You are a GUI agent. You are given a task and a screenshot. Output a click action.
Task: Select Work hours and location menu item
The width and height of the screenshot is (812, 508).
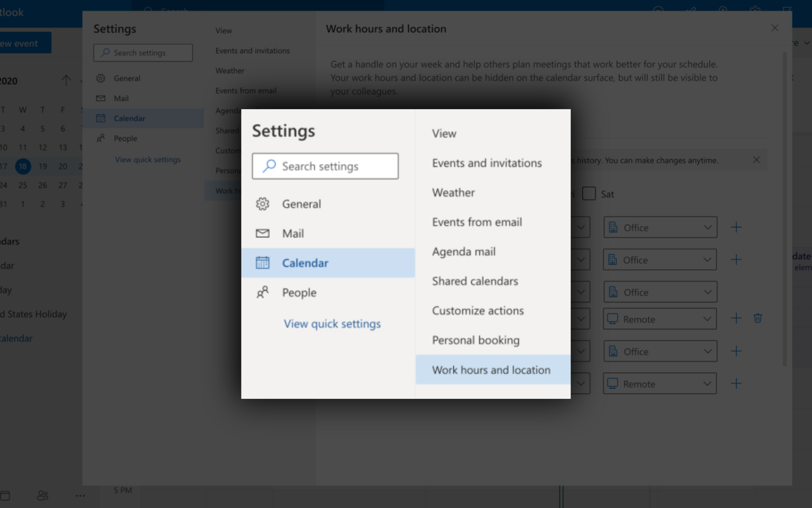(x=491, y=369)
